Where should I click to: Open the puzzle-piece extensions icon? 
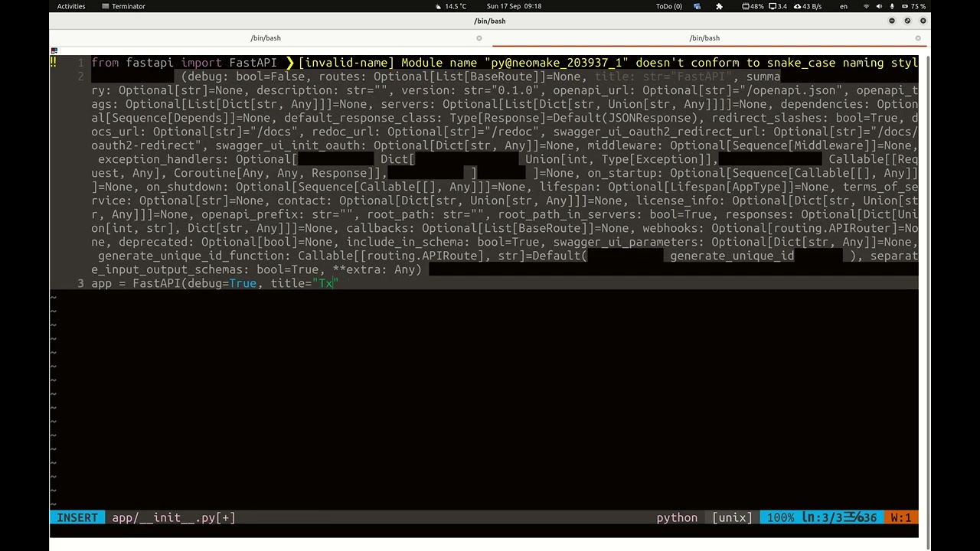[719, 6]
